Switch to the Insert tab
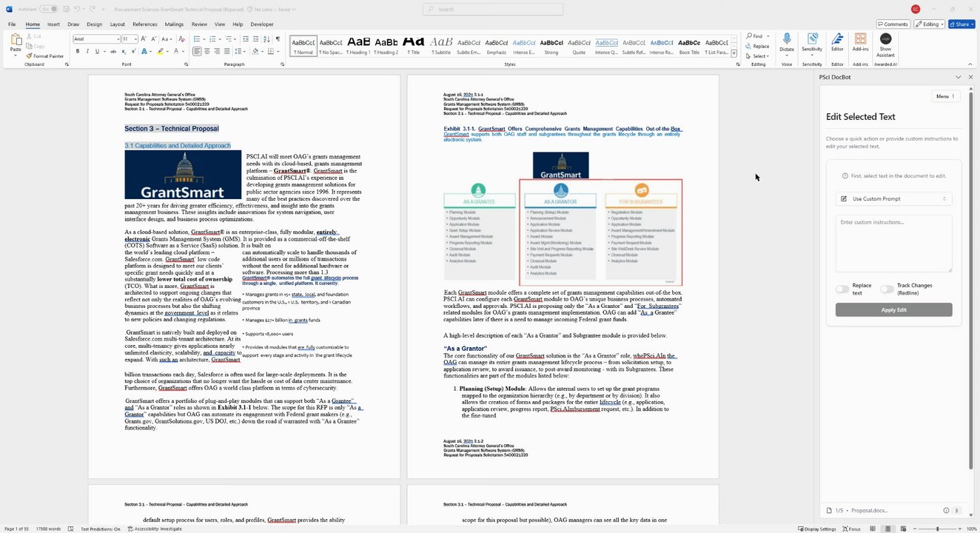This screenshot has height=533, width=980. (53, 24)
